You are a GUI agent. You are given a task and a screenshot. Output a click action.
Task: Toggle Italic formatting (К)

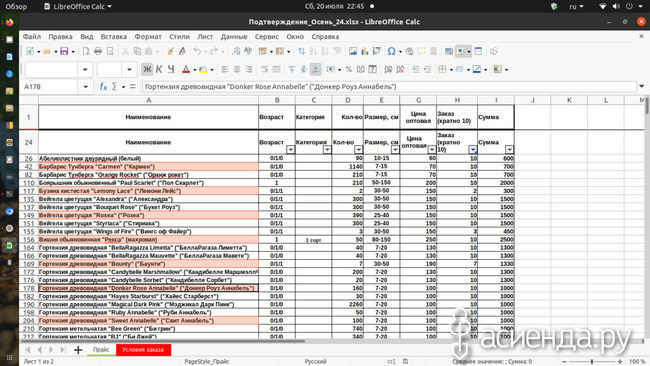(x=159, y=69)
